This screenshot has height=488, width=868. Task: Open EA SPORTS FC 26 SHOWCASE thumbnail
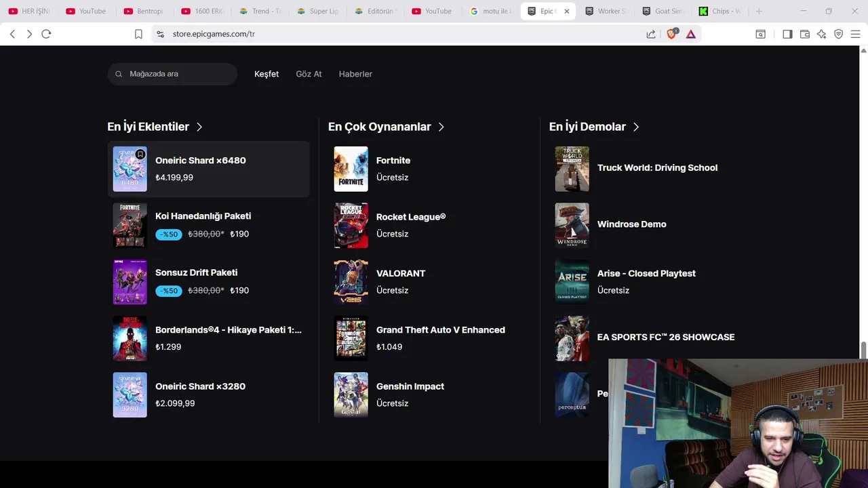coord(572,338)
